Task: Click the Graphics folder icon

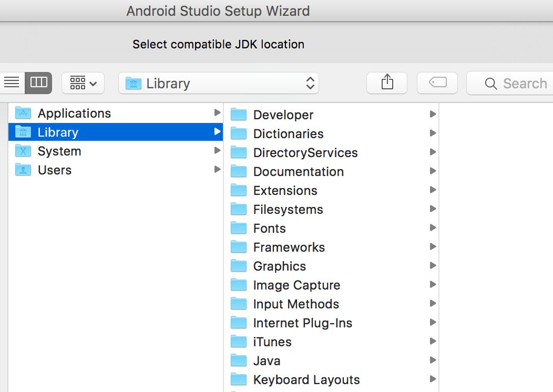Action: [x=239, y=266]
